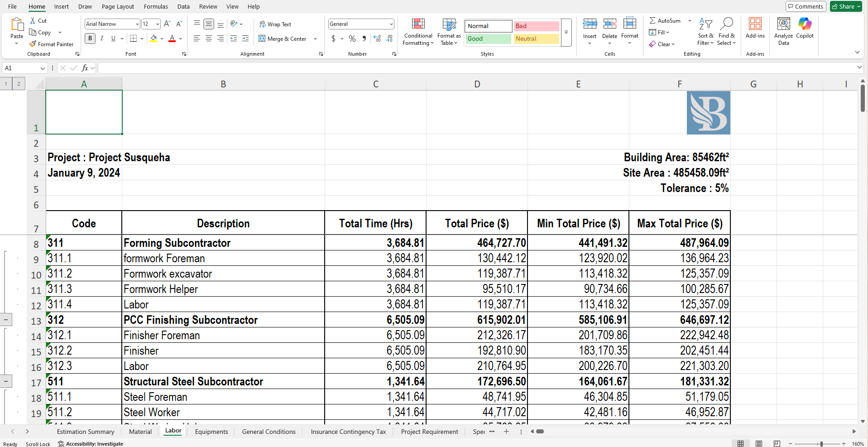Click the Format Painter brush icon
868x447 pixels.
coord(33,44)
